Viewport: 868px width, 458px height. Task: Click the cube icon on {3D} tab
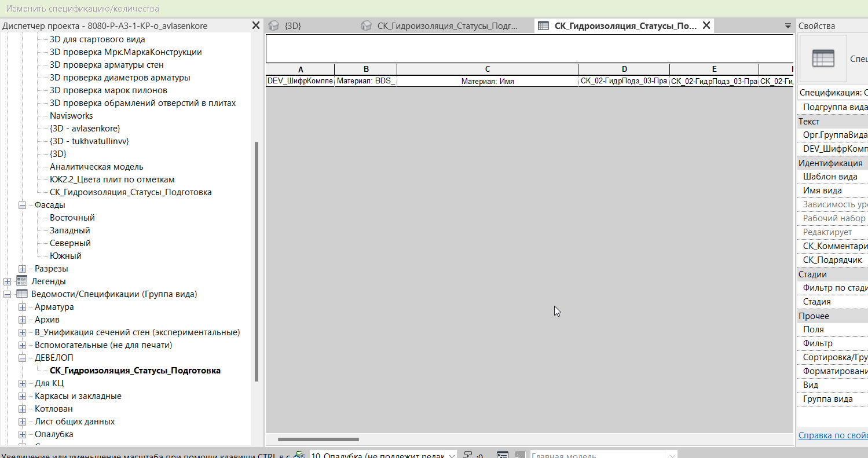[x=274, y=25]
